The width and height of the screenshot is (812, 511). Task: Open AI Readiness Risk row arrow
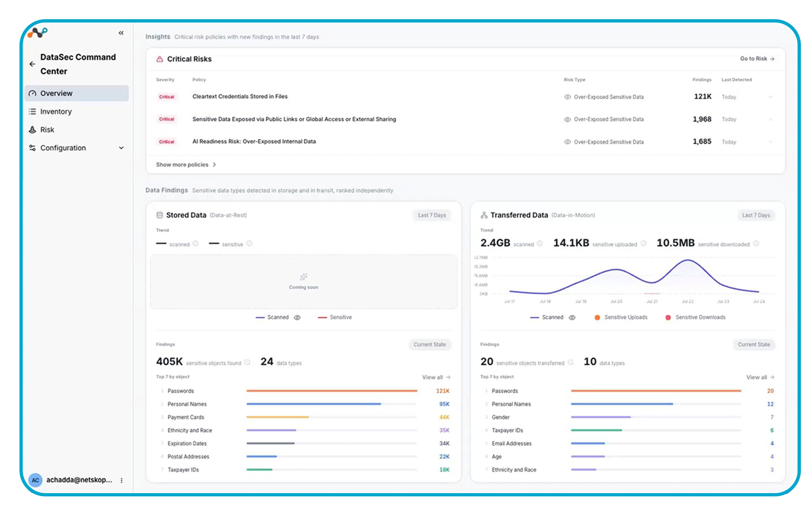(x=770, y=142)
